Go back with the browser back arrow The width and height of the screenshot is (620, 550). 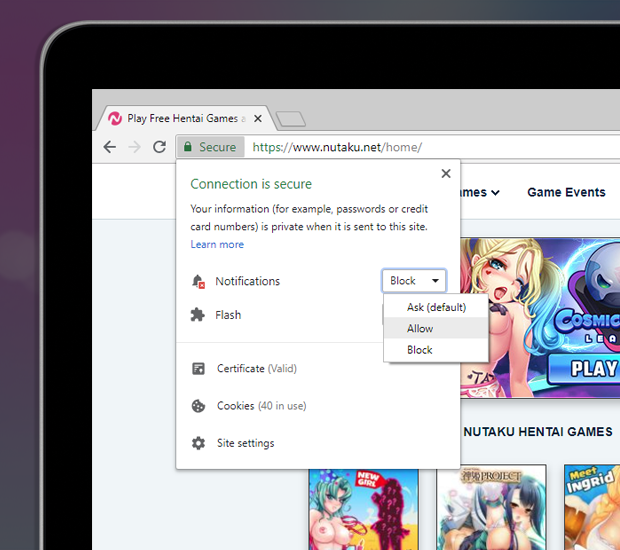coord(110,147)
